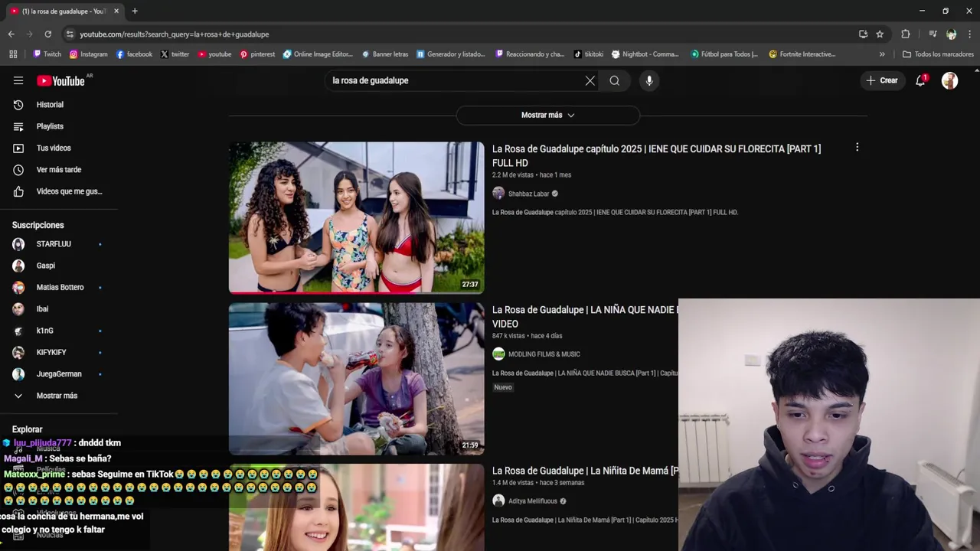
Task: Click the browser address bar URL
Action: (175, 34)
